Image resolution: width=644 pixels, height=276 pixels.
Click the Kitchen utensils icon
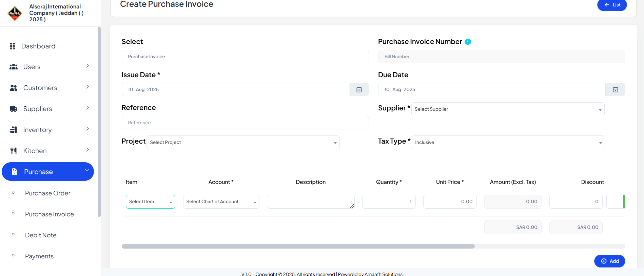pos(14,151)
